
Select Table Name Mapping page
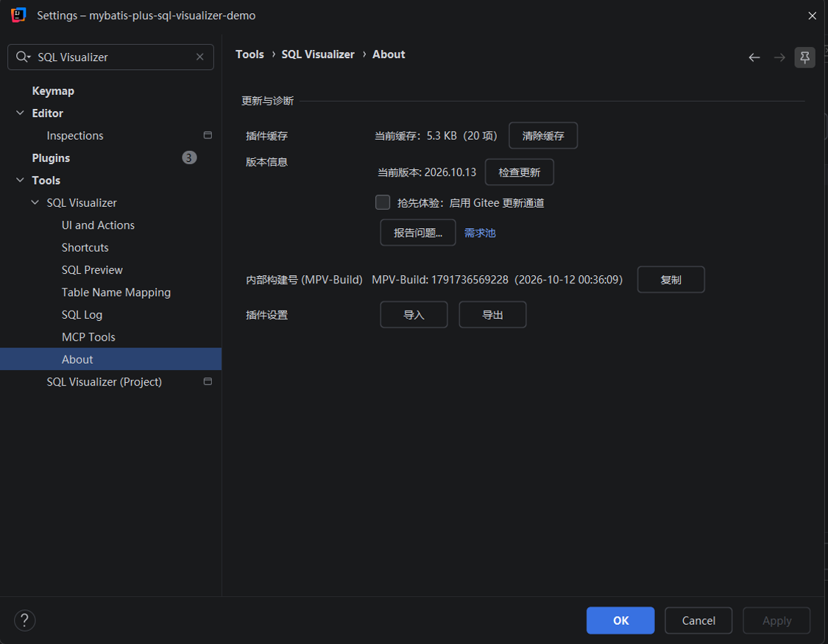click(116, 292)
